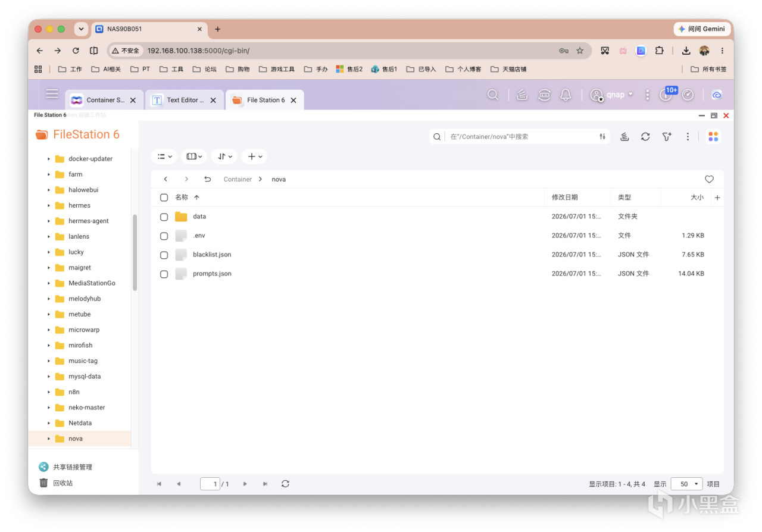Click the folder tree vertical scrollbar
762x532 pixels.
click(135, 252)
